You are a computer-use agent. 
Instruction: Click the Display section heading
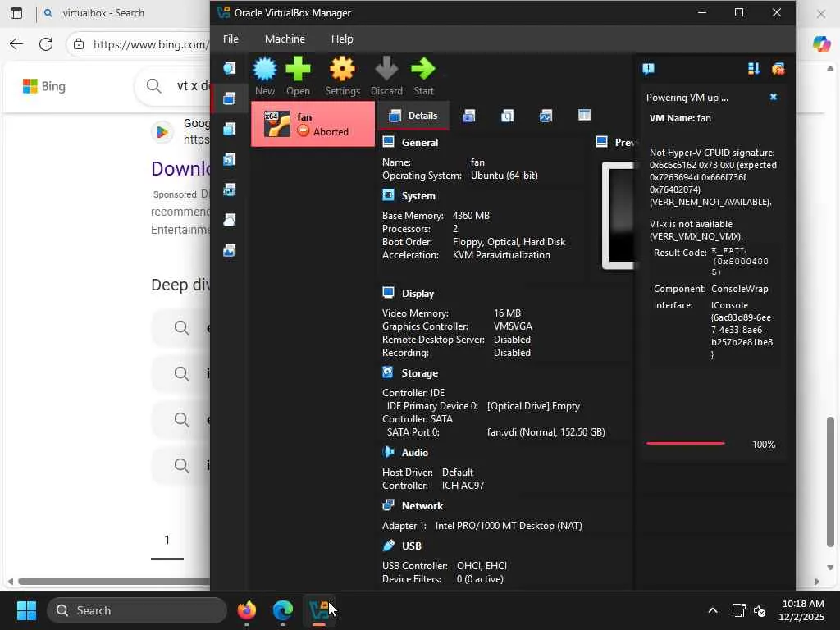point(418,294)
